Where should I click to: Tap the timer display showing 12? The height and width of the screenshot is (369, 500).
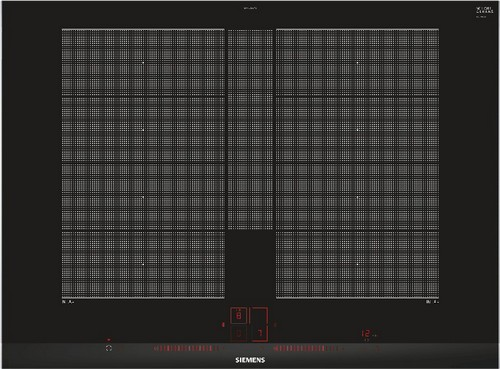[x=366, y=333]
